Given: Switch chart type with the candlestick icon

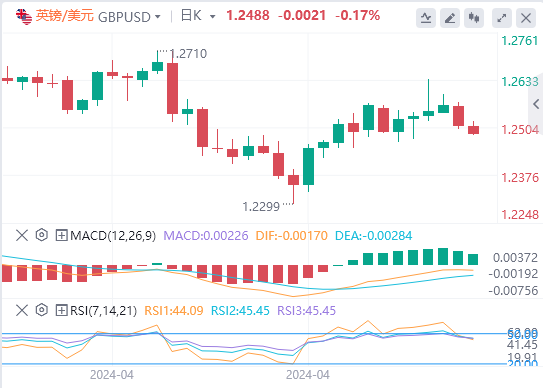Looking at the screenshot, I should pyautogui.click(x=474, y=18).
